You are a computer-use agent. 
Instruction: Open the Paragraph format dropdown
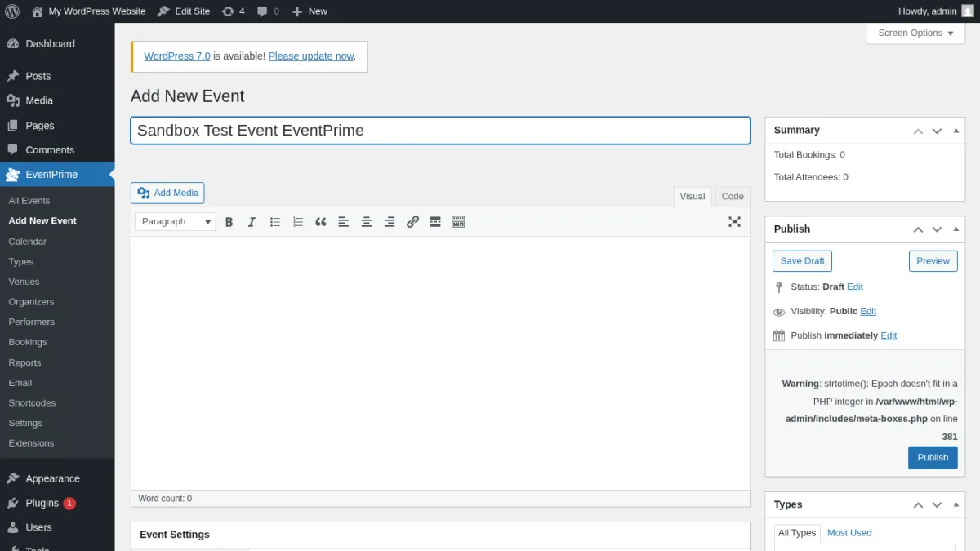pos(176,222)
